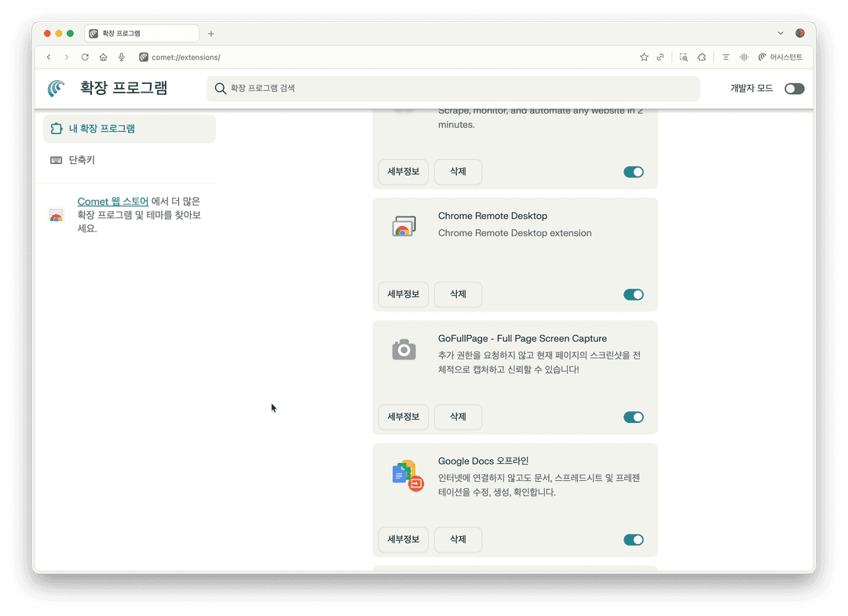Open the home page icon
The width and height of the screenshot is (848, 616).
point(104,57)
